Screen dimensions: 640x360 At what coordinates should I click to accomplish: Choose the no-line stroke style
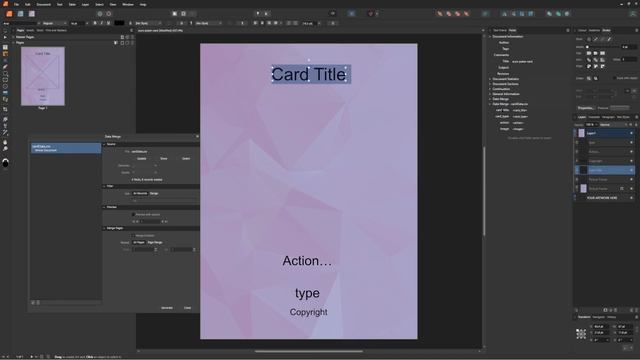point(589,39)
